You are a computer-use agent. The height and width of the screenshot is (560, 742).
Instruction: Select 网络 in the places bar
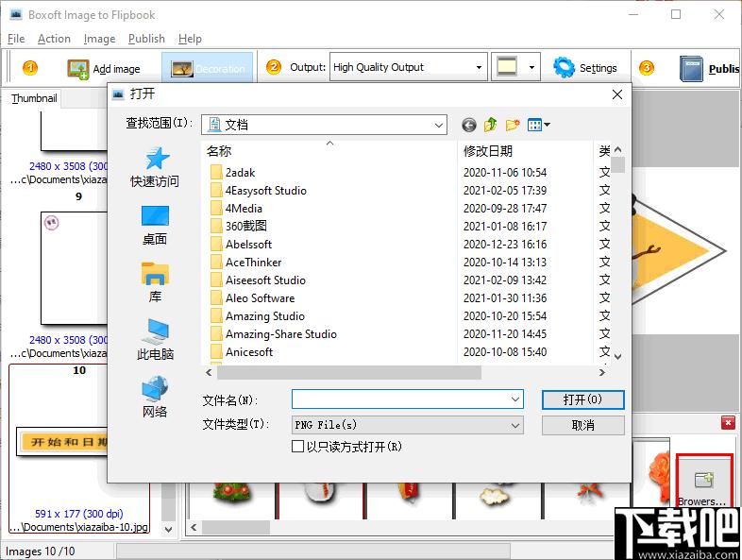tap(155, 398)
